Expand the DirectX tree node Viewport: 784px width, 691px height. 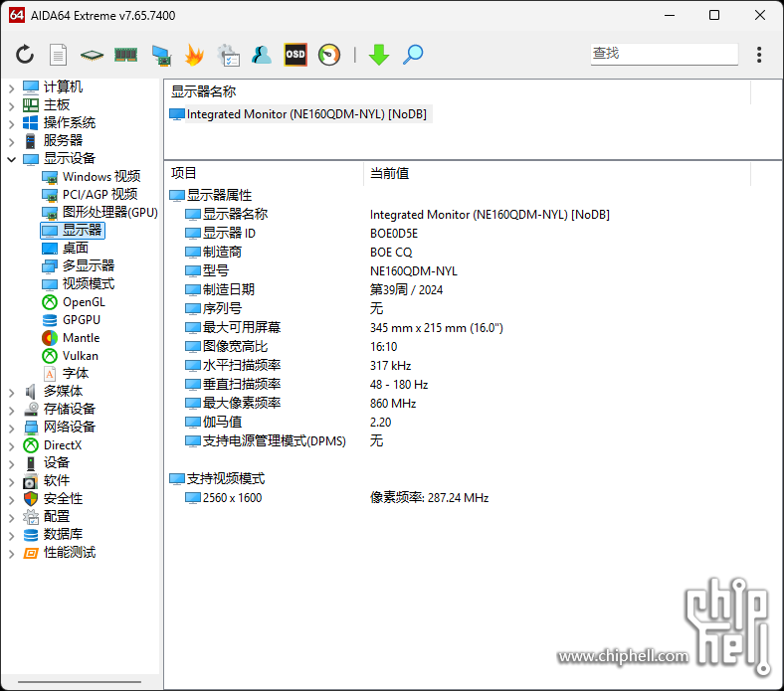[x=12, y=446]
